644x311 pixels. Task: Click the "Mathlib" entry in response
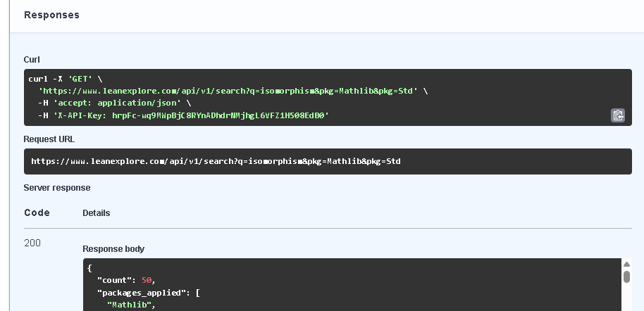pos(131,304)
